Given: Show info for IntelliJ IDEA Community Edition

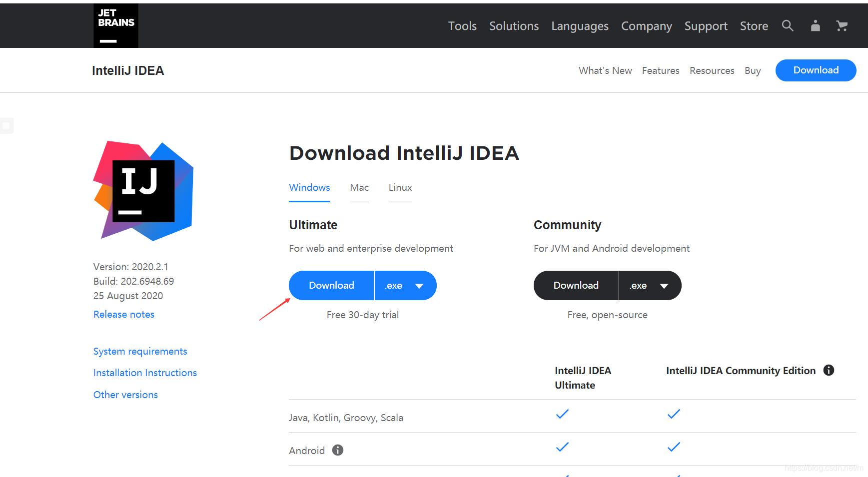Looking at the screenshot, I should pos(829,370).
